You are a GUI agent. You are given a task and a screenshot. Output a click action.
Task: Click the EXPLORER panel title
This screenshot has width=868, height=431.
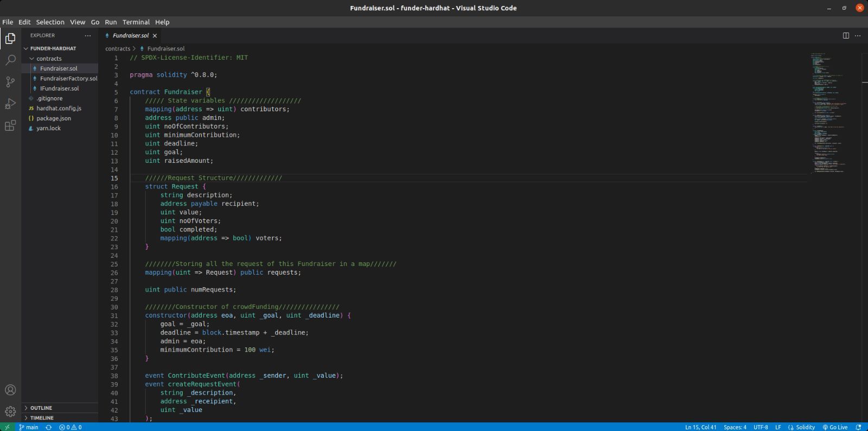[x=42, y=35]
